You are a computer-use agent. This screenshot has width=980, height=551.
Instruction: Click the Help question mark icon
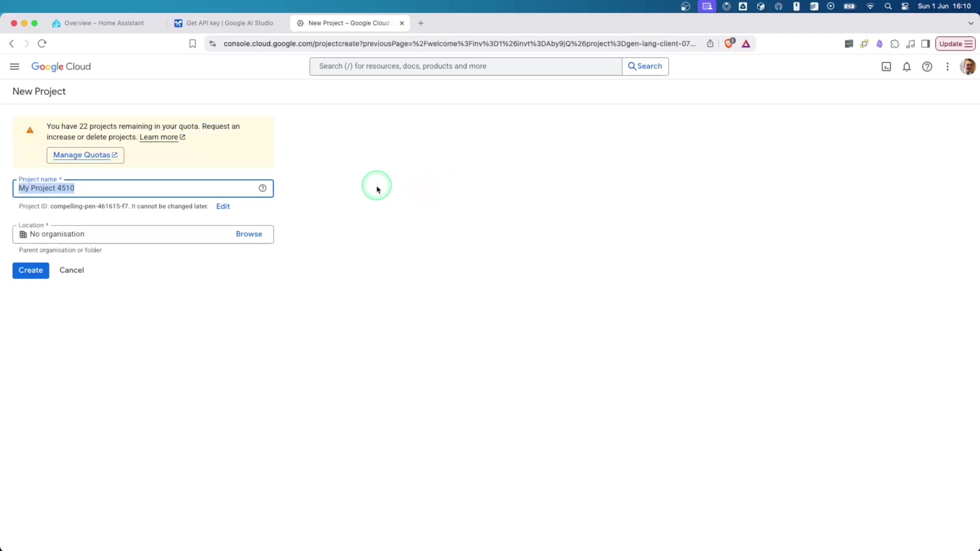tap(927, 66)
